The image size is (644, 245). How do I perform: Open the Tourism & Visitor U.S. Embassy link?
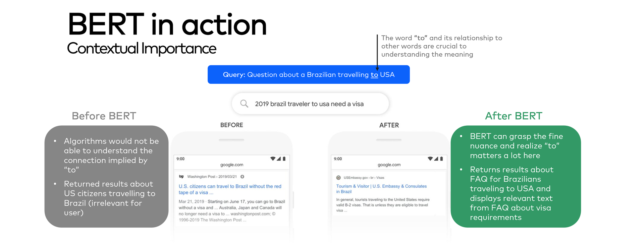(x=381, y=189)
